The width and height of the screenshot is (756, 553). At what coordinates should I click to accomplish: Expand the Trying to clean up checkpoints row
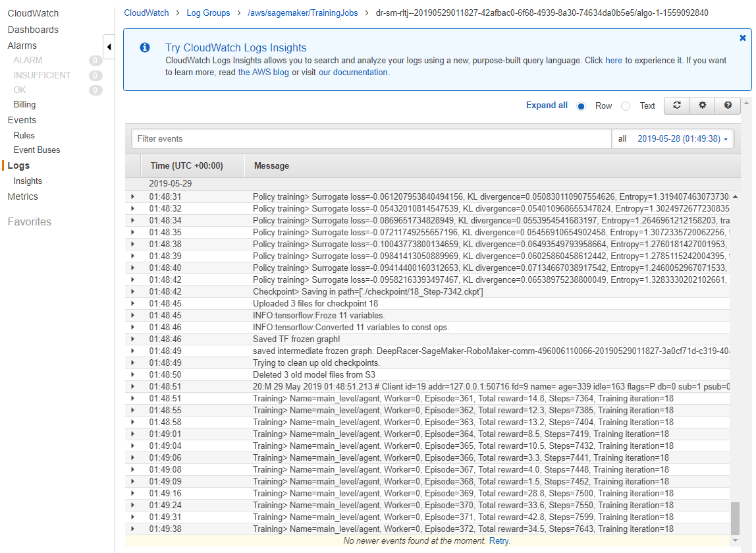tap(132, 363)
